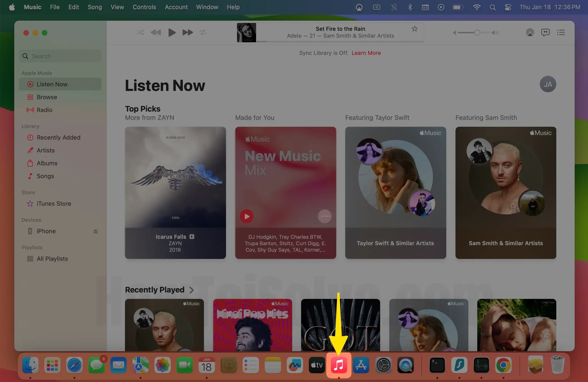Open the Help menu
588x382 pixels.
[x=233, y=7]
